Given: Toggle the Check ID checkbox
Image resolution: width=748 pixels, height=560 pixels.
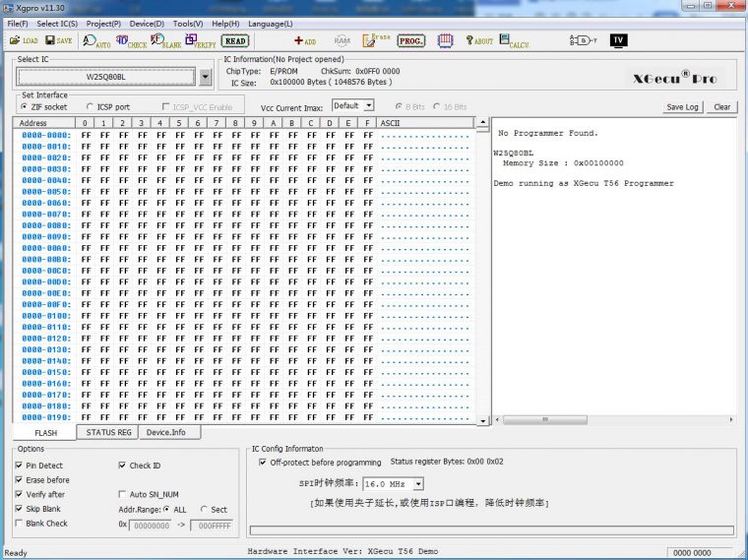Looking at the screenshot, I should tap(140, 466).
